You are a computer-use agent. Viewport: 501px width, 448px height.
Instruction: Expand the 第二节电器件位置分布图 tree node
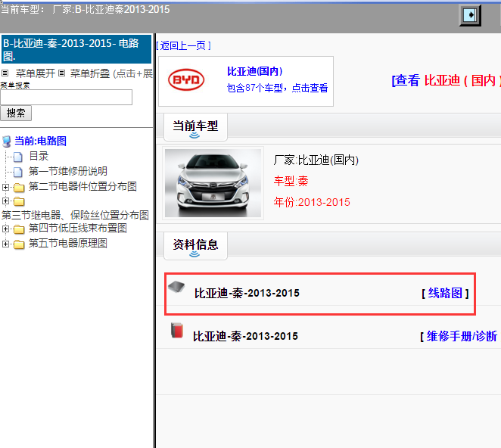5,187
